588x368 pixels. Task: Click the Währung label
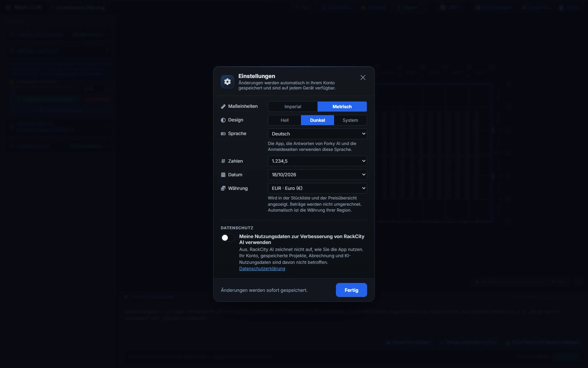[x=238, y=188]
